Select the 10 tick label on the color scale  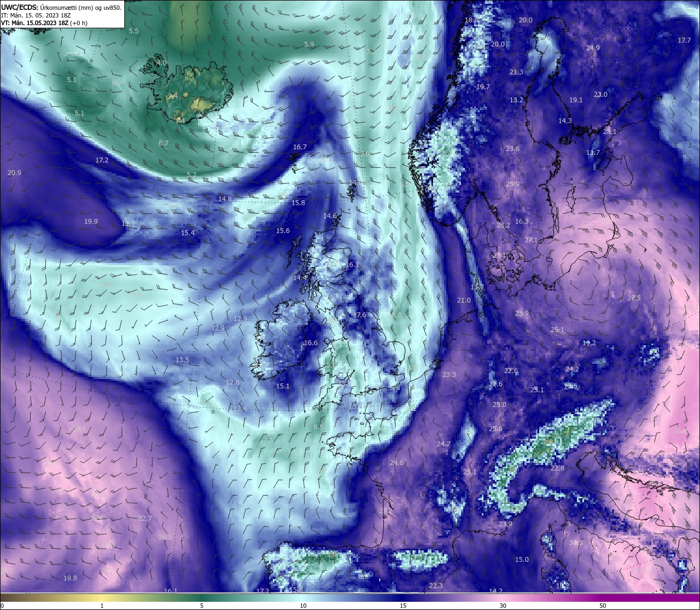click(303, 606)
